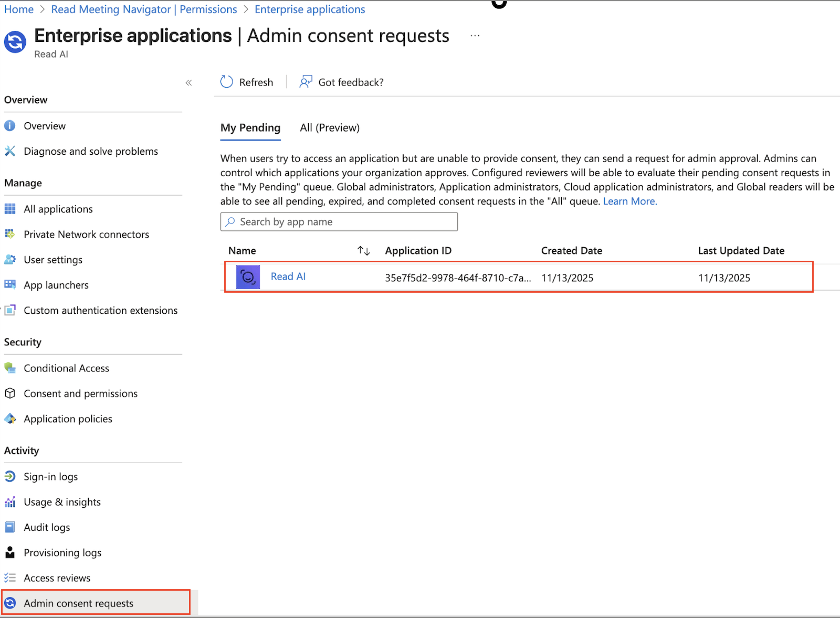Viewport: 840px width, 618px height.
Task: Sort the table by Name arrows
Action: [364, 251]
